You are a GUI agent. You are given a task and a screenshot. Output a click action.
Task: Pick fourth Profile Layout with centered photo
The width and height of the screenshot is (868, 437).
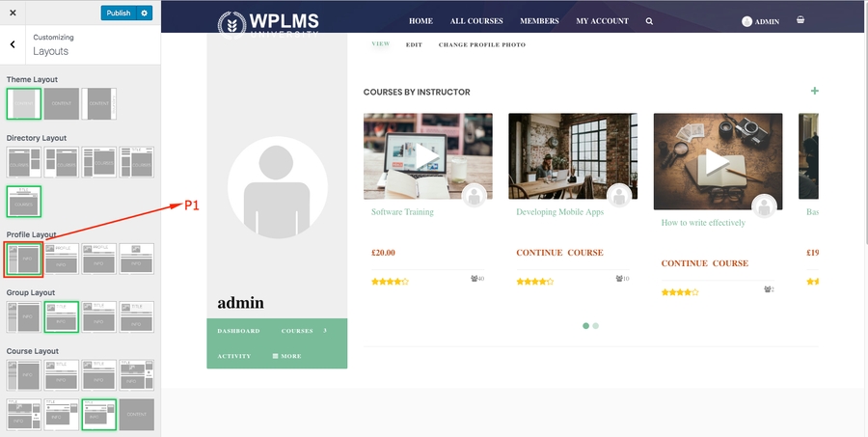coord(137,259)
